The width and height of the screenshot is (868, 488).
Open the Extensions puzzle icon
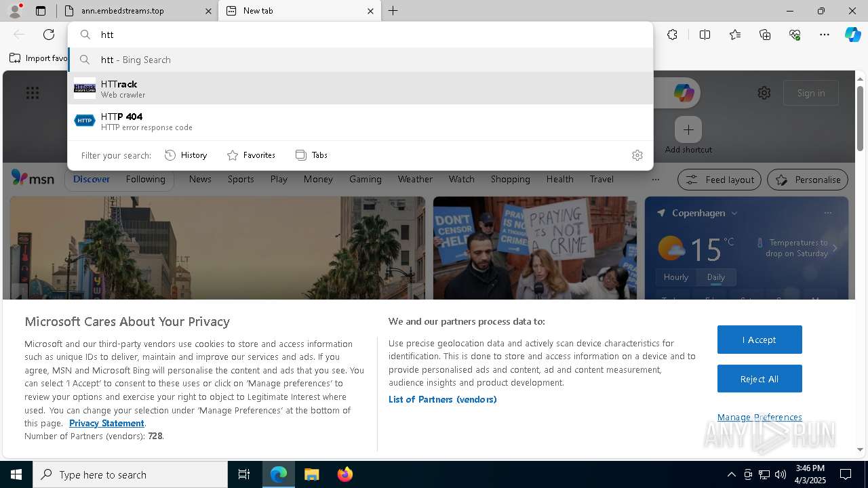tap(672, 35)
